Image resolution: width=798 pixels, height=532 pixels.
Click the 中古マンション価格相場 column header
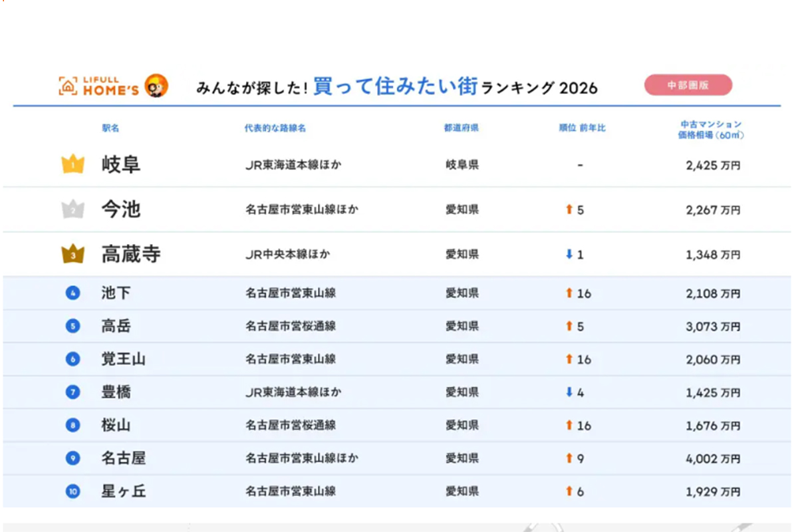tap(711, 129)
